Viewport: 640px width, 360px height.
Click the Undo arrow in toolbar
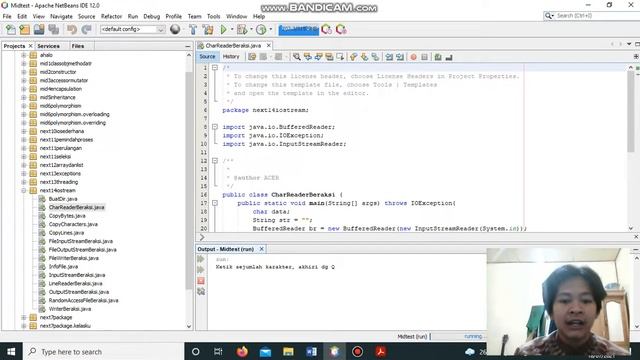[72, 29]
